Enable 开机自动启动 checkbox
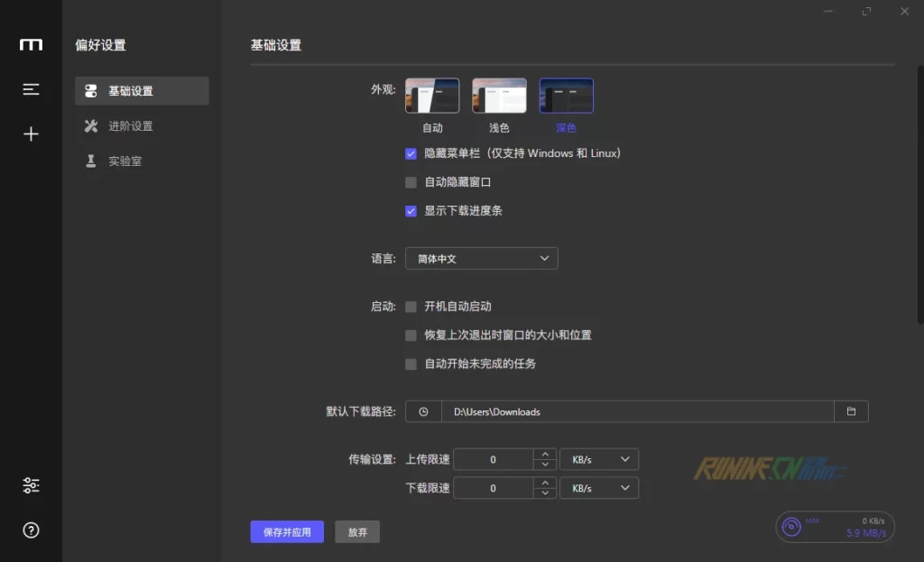 [411, 307]
